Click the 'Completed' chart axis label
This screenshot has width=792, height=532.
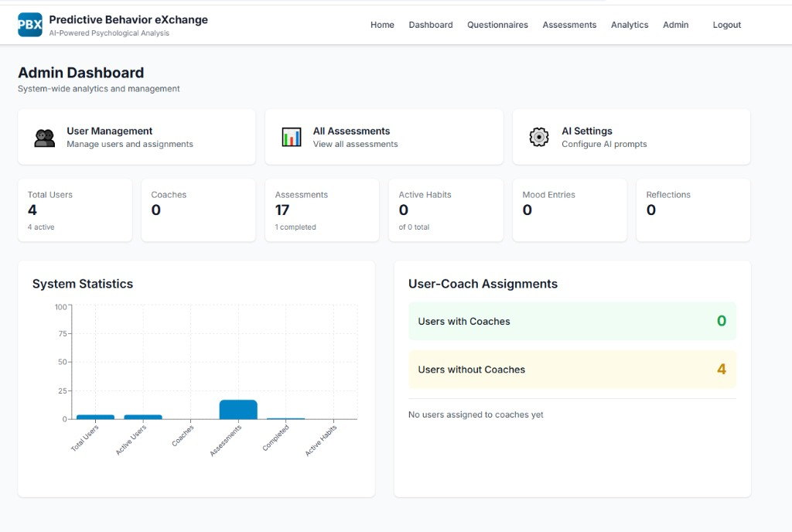tap(275, 437)
